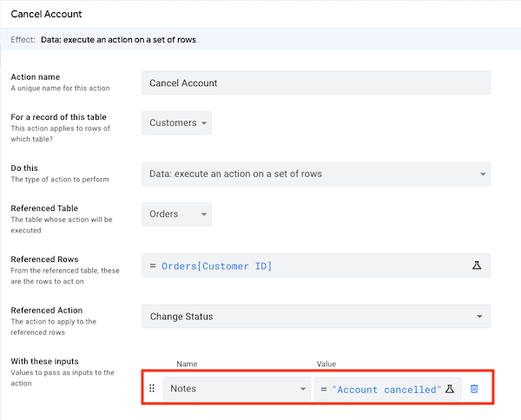The width and height of the screenshot is (521, 420).
Task: Open the Orders referenced table dropdown
Action: [x=176, y=214]
